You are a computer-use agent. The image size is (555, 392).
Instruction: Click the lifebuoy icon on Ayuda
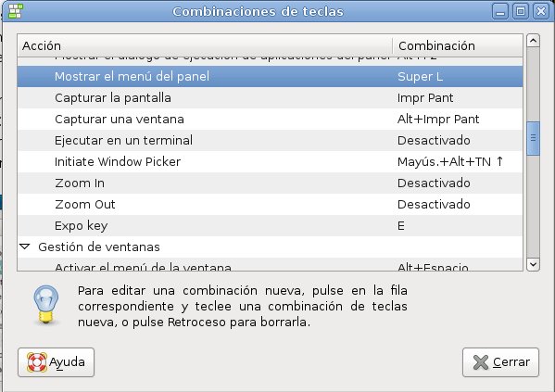(x=37, y=362)
